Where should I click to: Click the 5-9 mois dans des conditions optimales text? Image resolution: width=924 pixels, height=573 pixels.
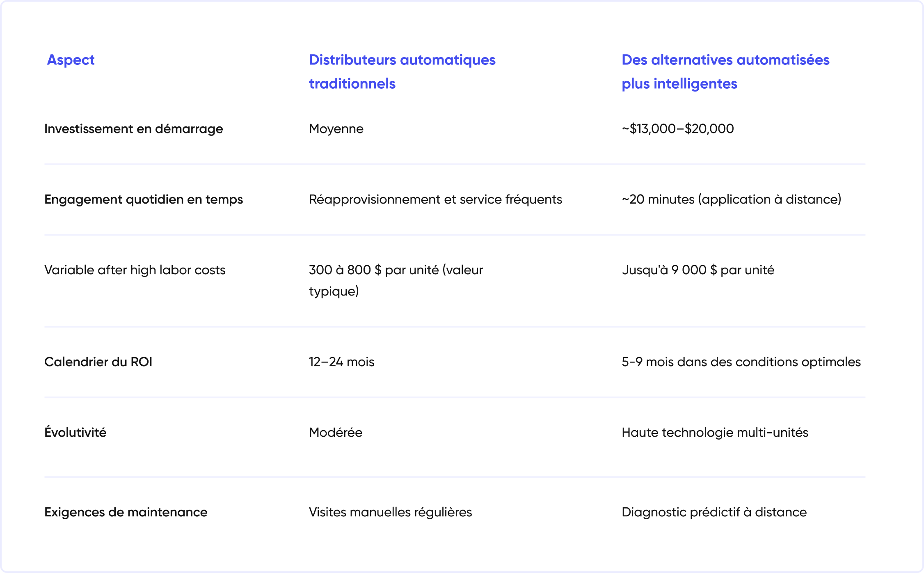[x=741, y=362]
